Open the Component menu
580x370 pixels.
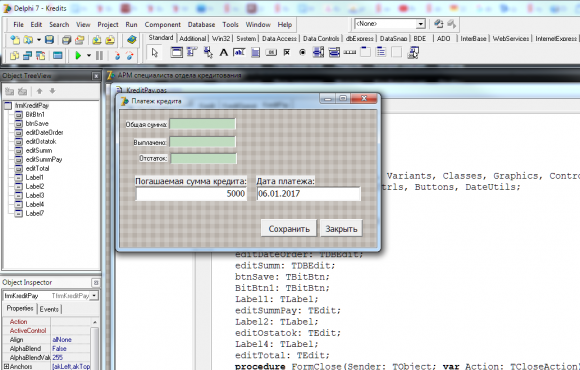point(162,24)
